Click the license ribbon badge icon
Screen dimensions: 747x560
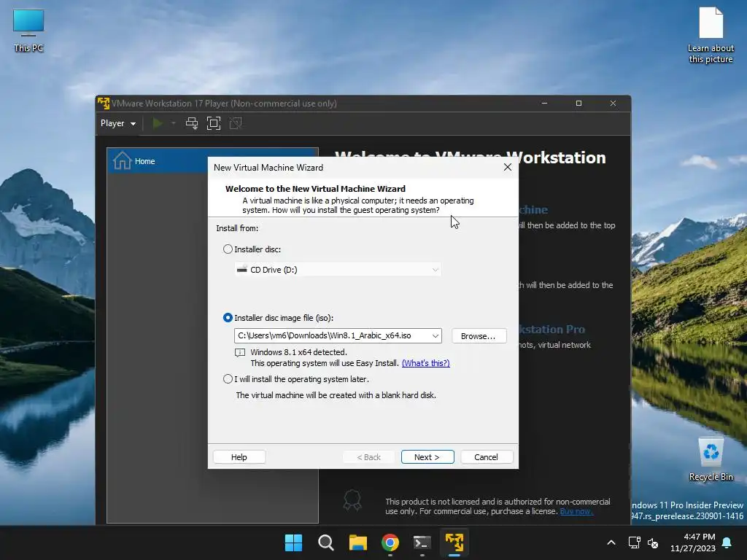[x=352, y=500]
